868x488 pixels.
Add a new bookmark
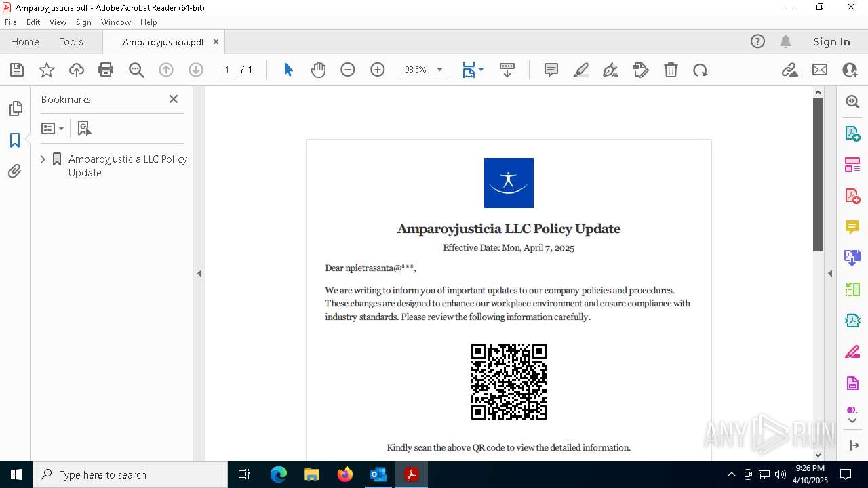[84, 128]
